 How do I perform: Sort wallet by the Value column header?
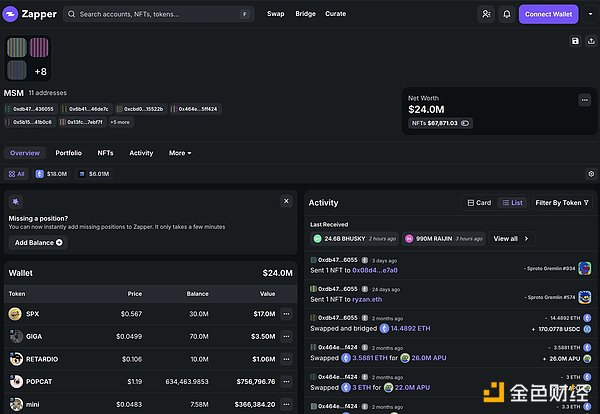(x=267, y=294)
